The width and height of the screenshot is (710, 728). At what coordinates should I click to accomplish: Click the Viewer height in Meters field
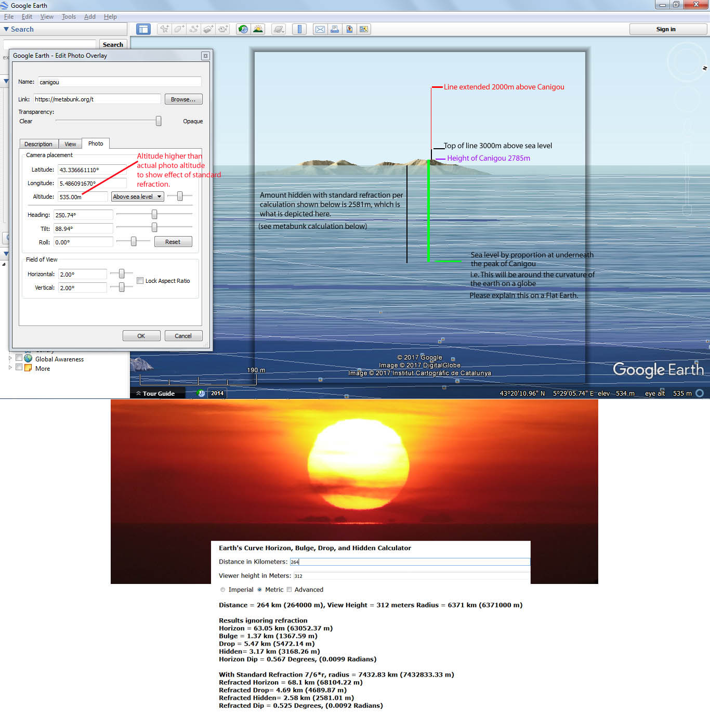point(412,576)
